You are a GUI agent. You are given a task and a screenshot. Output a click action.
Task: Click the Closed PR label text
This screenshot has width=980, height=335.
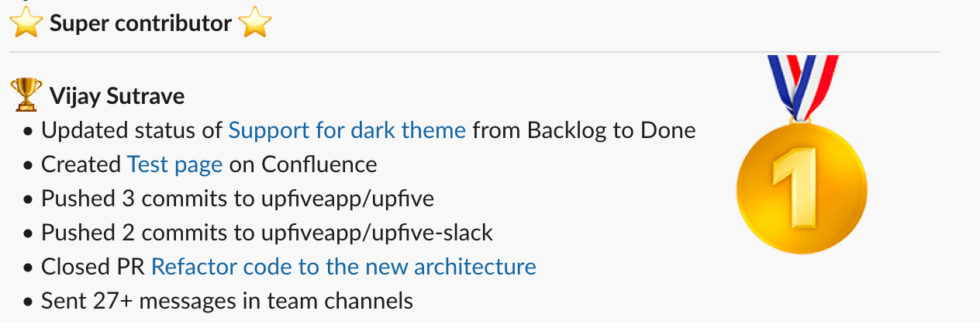[x=93, y=267]
